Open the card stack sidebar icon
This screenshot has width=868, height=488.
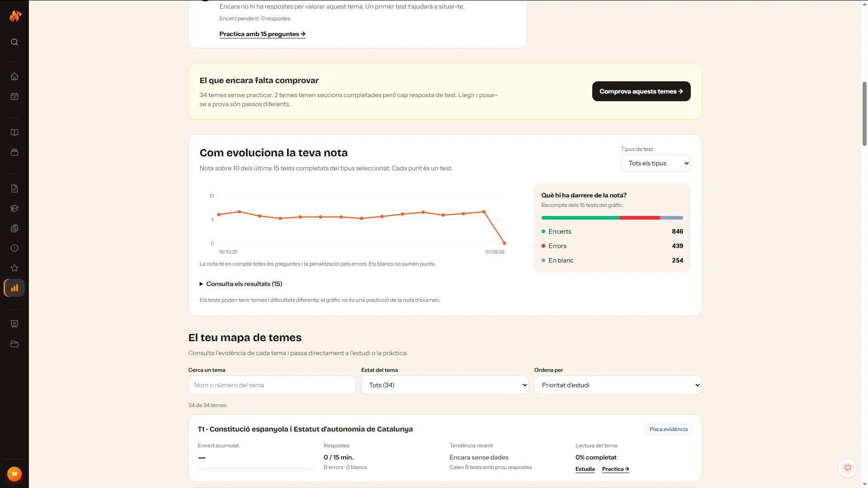click(14, 152)
